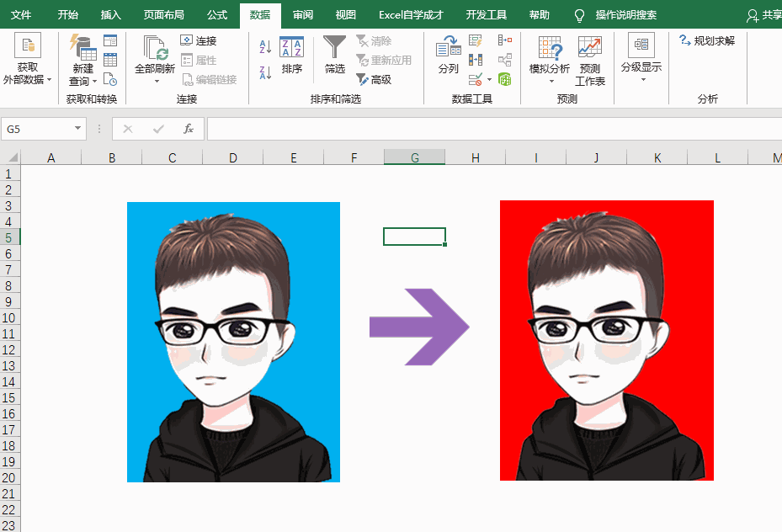The width and height of the screenshot is (782, 532).
Task: Open 规划求解 (Solver) tool
Action: pos(707,40)
